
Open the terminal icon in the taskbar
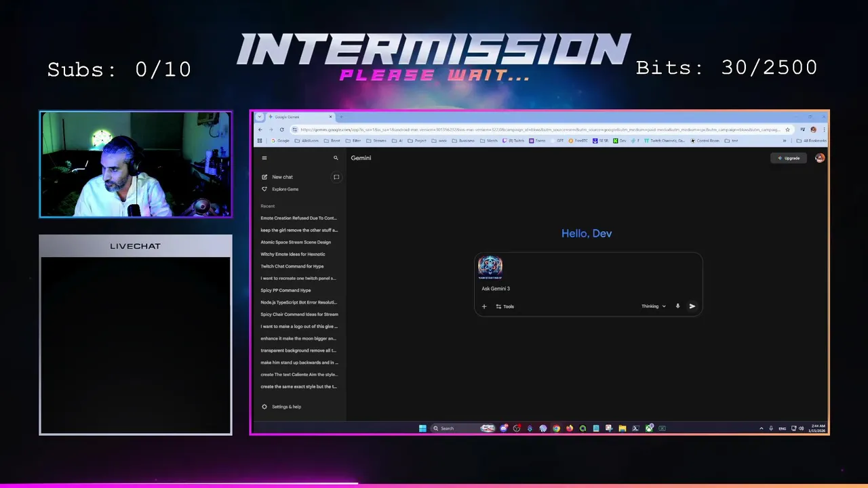click(635, 428)
